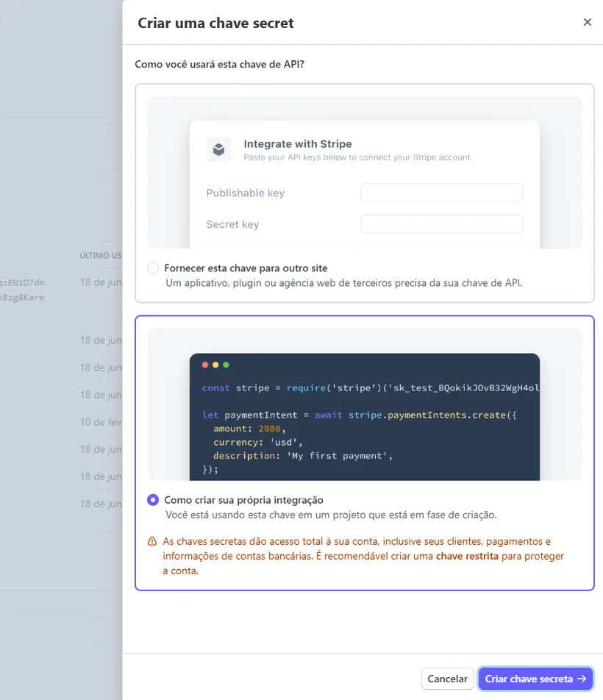The width and height of the screenshot is (603, 700).
Task: Click the '10 de fev' date in background
Action: pos(101,422)
